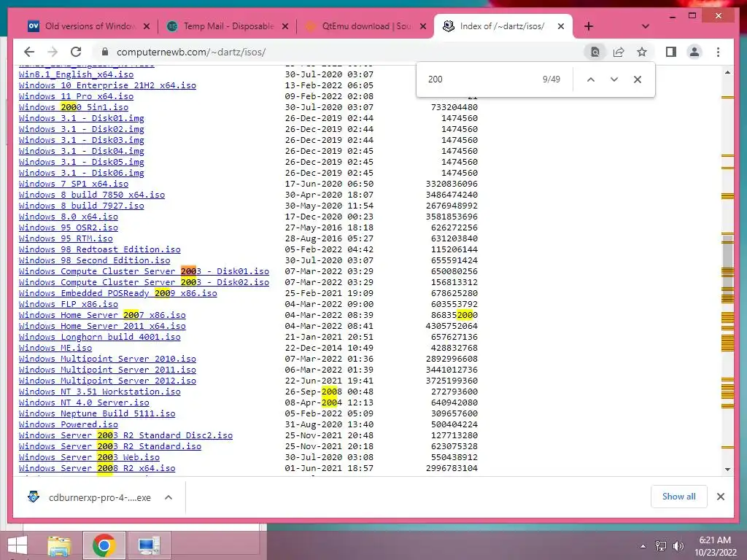Open Windows Embedded POSReady 2009 x86.iso
Viewport: 747px width, 560px height.
click(117, 293)
